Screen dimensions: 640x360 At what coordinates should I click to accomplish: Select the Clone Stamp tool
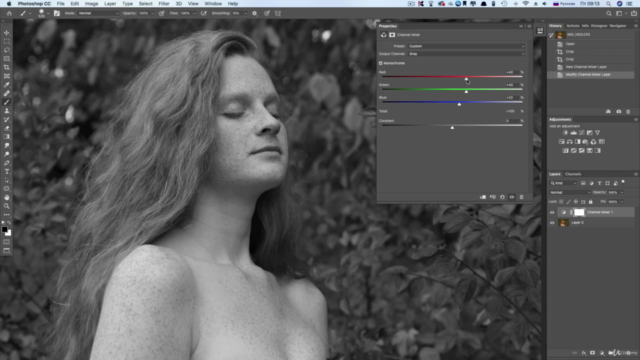click(x=7, y=111)
